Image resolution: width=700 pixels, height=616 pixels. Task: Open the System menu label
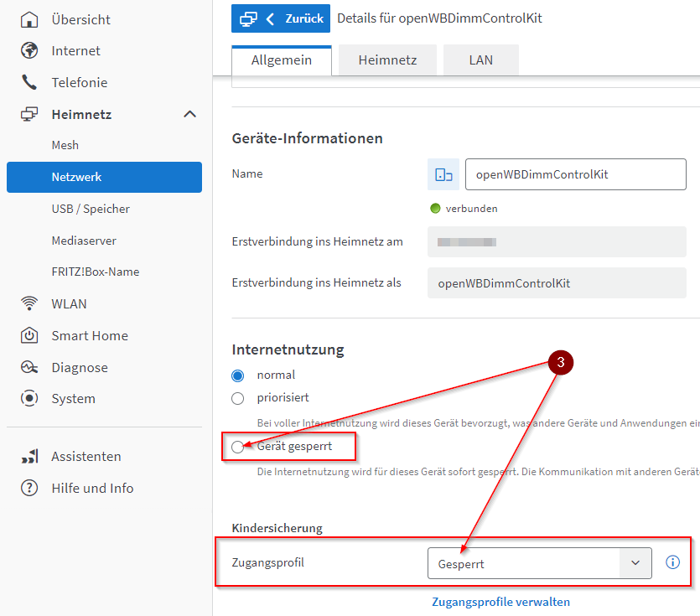tap(73, 399)
